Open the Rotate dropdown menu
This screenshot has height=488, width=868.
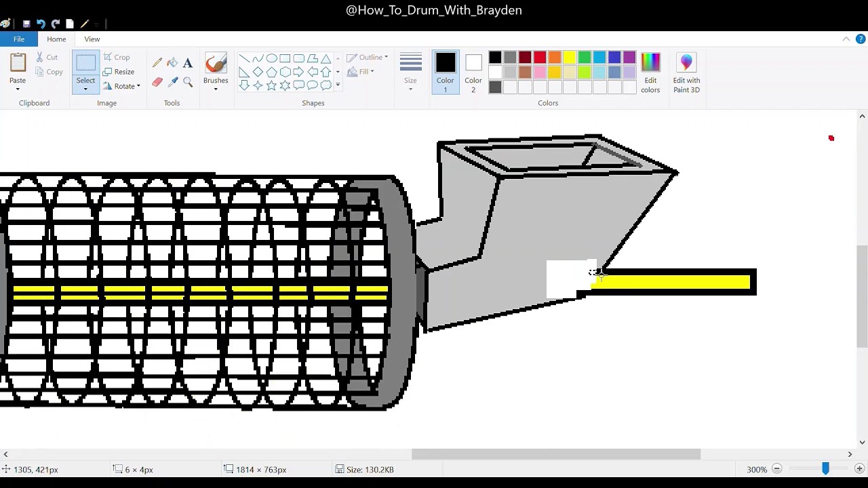click(122, 86)
